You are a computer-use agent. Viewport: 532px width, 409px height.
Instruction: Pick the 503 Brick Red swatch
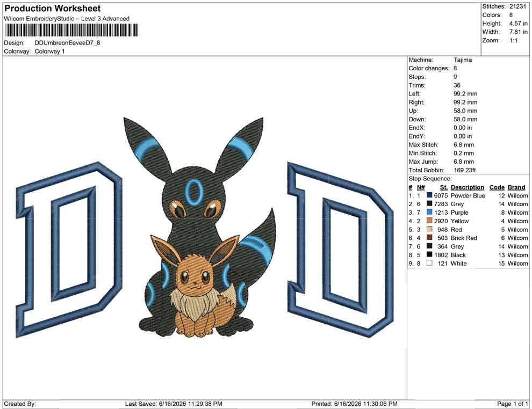429,238
